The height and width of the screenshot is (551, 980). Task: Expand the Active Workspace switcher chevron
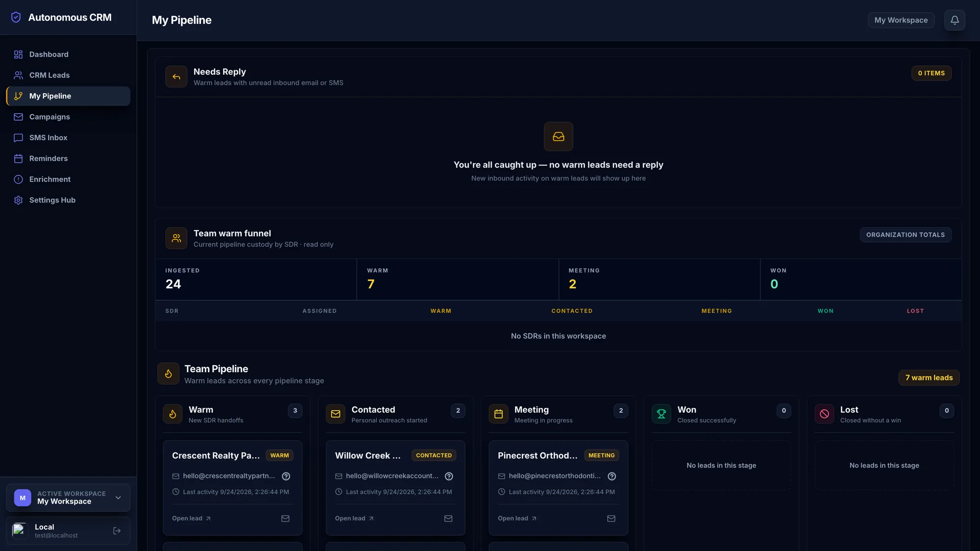pyautogui.click(x=118, y=498)
